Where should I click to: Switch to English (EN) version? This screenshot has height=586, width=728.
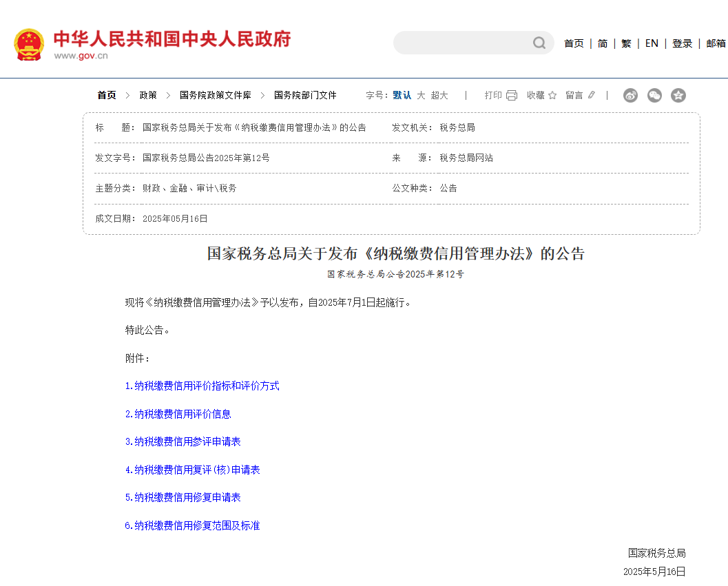[x=652, y=43]
